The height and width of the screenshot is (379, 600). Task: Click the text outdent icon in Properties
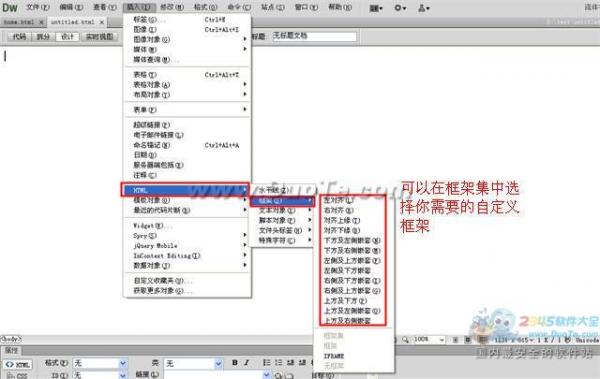(x=291, y=363)
